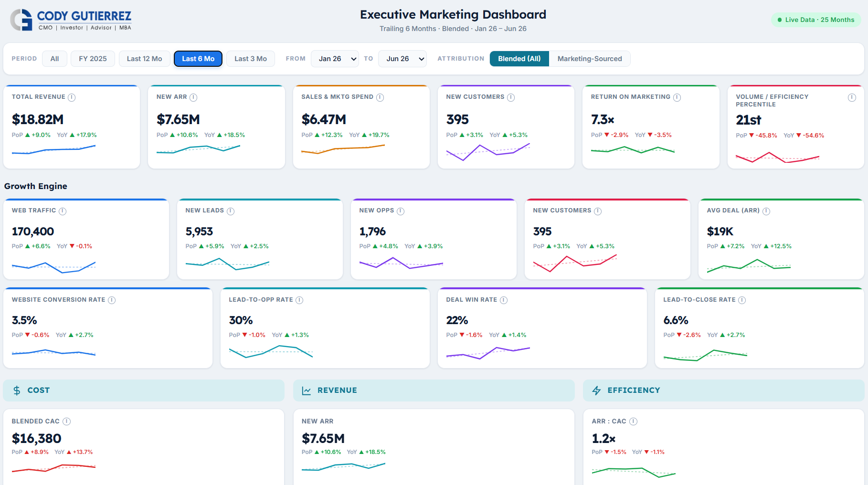Click the Executive Marketing Dashboard title

tap(453, 14)
